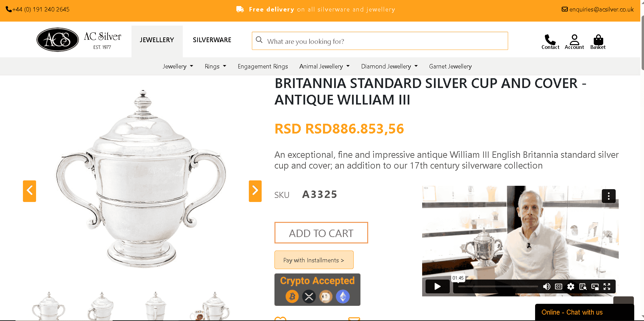Image resolution: width=644 pixels, height=321 pixels.
Task: Open the Basket
Action: pyautogui.click(x=597, y=40)
